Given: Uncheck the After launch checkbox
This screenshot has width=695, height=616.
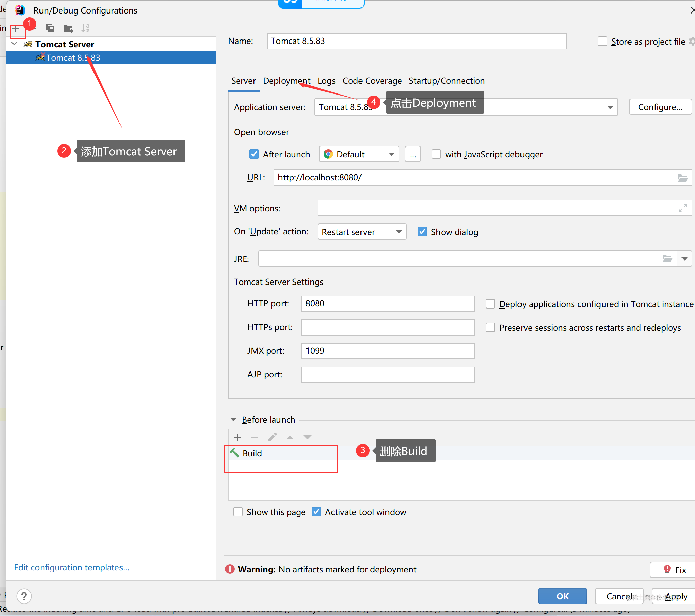Looking at the screenshot, I should (254, 154).
